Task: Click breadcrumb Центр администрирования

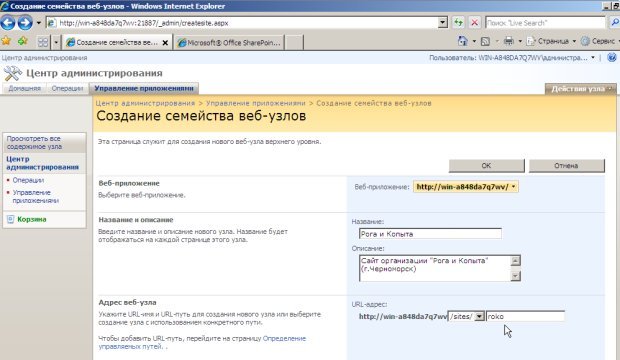Action: pos(145,103)
